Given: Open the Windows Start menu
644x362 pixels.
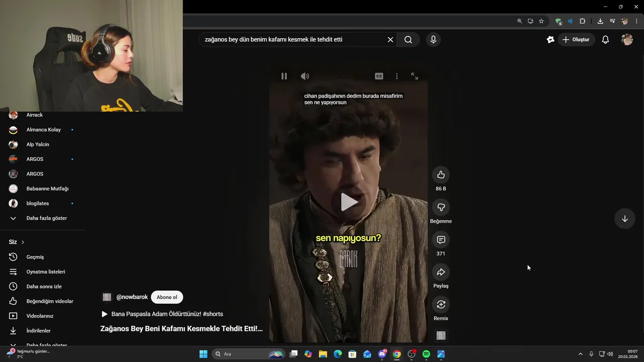Looking at the screenshot, I should click(x=203, y=354).
